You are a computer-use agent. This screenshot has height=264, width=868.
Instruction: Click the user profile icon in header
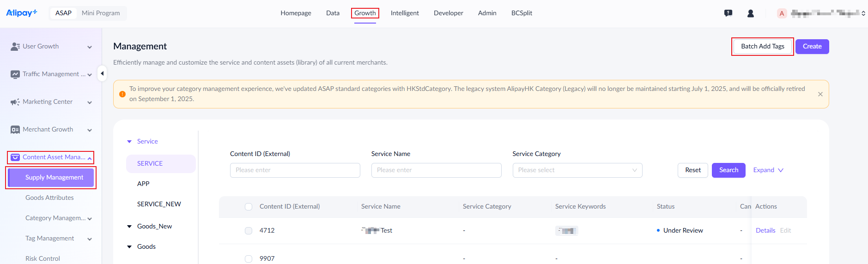click(x=751, y=13)
